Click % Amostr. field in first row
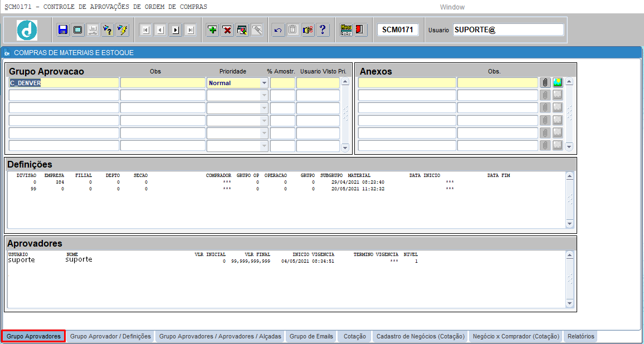The image size is (644, 344). (282, 83)
